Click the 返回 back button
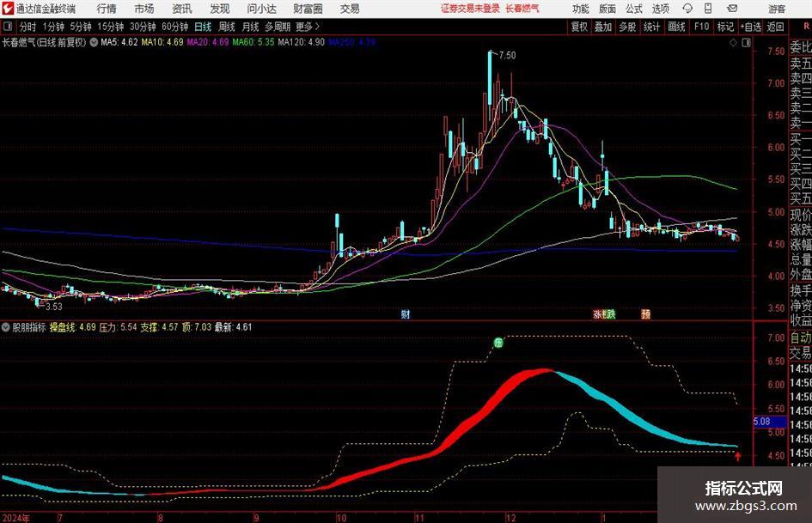Image resolution: width=812 pixels, height=523 pixels. 775,27
